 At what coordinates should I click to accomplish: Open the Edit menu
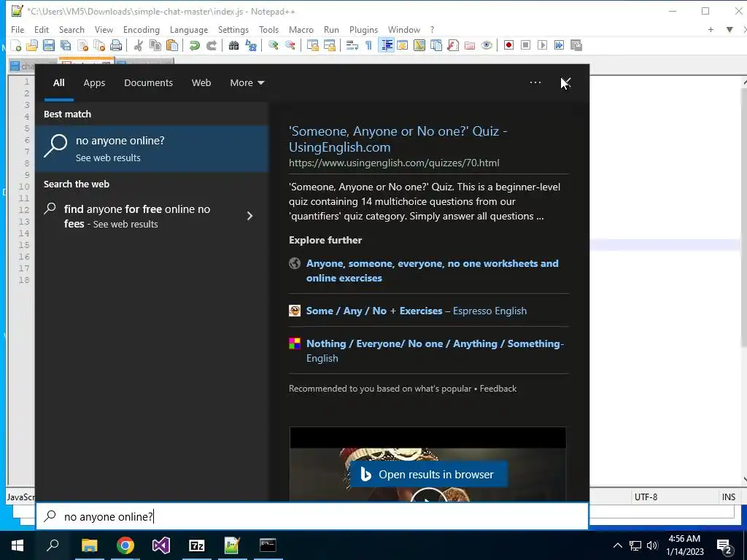pyautogui.click(x=42, y=29)
